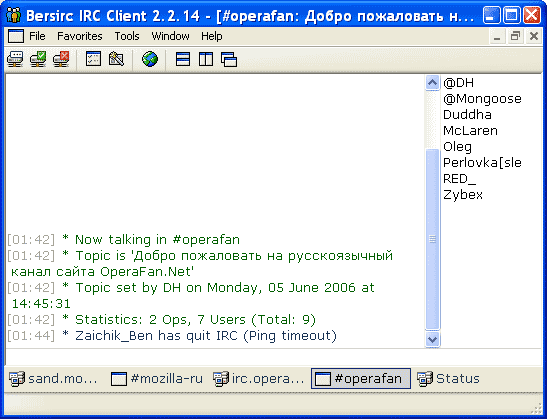The height and width of the screenshot is (419, 547).
Task: Open the File menu
Action: click(x=37, y=36)
